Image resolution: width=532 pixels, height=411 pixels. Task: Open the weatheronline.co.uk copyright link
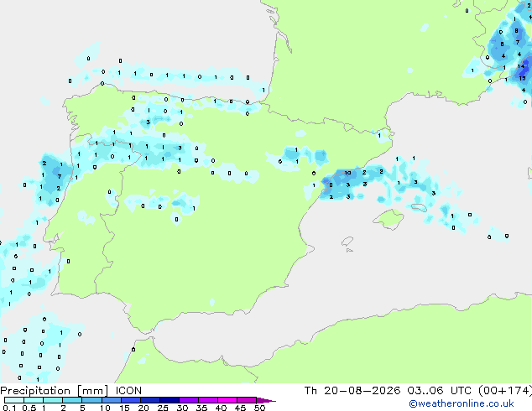pos(462,403)
